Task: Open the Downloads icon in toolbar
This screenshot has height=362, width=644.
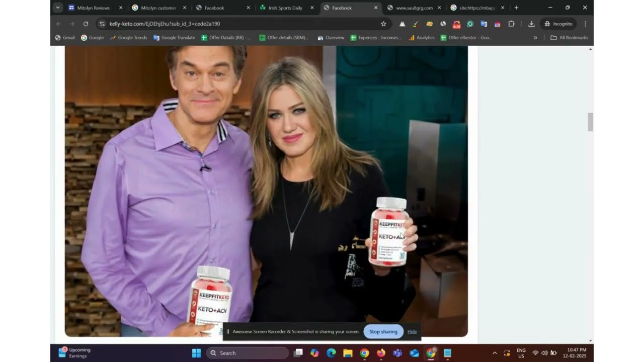Action: 531,24
